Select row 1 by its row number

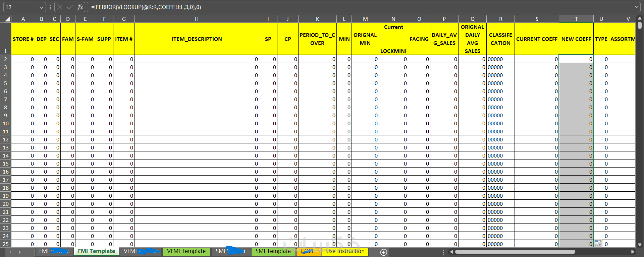coord(6,39)
